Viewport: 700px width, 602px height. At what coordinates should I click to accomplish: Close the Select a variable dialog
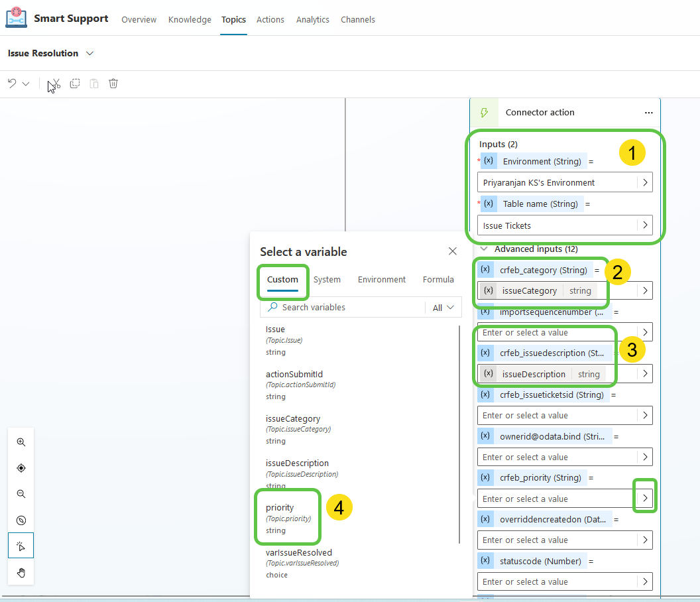click(x=453, y=251)
